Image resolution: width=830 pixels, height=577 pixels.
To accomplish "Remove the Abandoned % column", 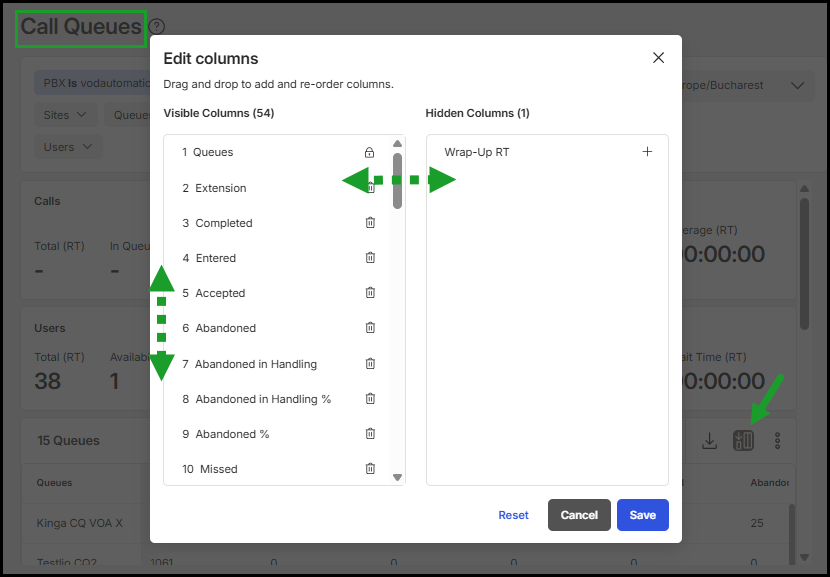I will click(370, 434).
